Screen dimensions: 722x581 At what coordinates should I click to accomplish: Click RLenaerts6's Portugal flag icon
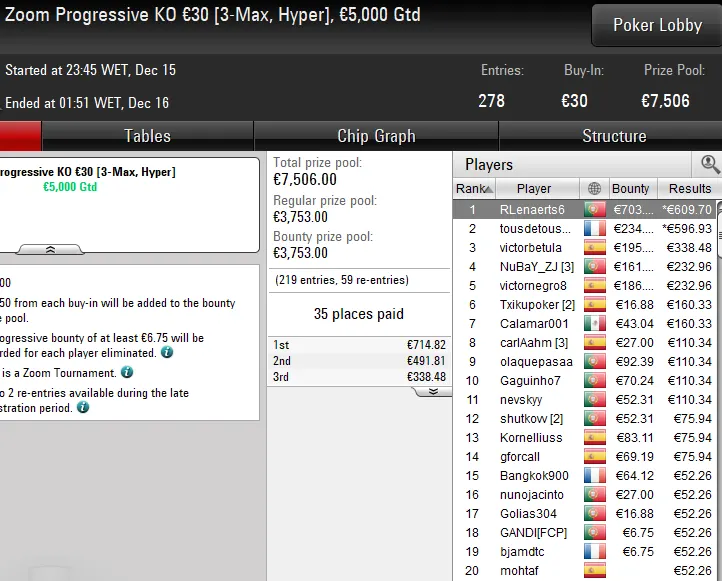[x=594, y=209]
